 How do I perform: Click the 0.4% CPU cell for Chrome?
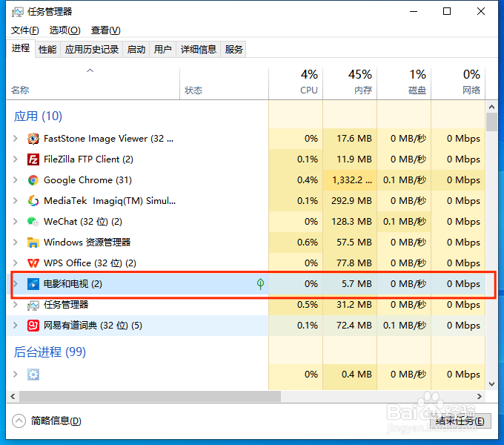pos(296,180)
